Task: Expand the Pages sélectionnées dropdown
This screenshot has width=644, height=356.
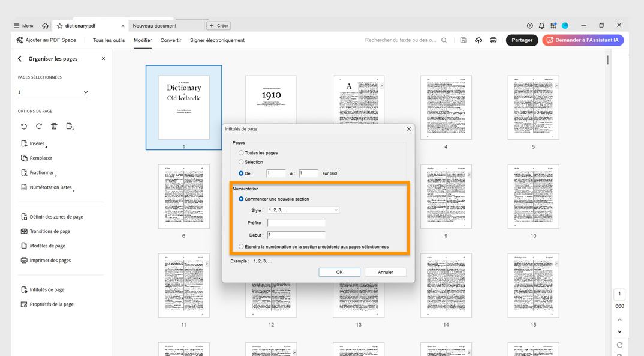Action: (x=86, y=92)
